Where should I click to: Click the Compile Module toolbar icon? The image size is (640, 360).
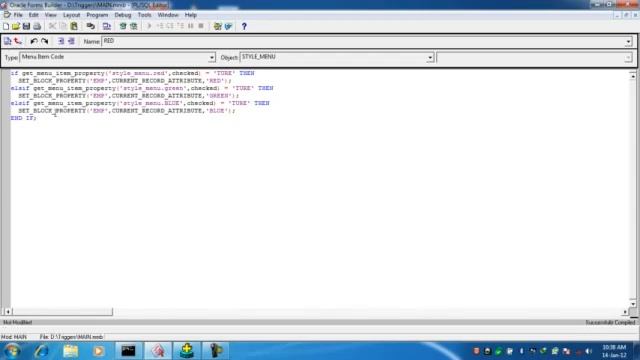point(107,27)
